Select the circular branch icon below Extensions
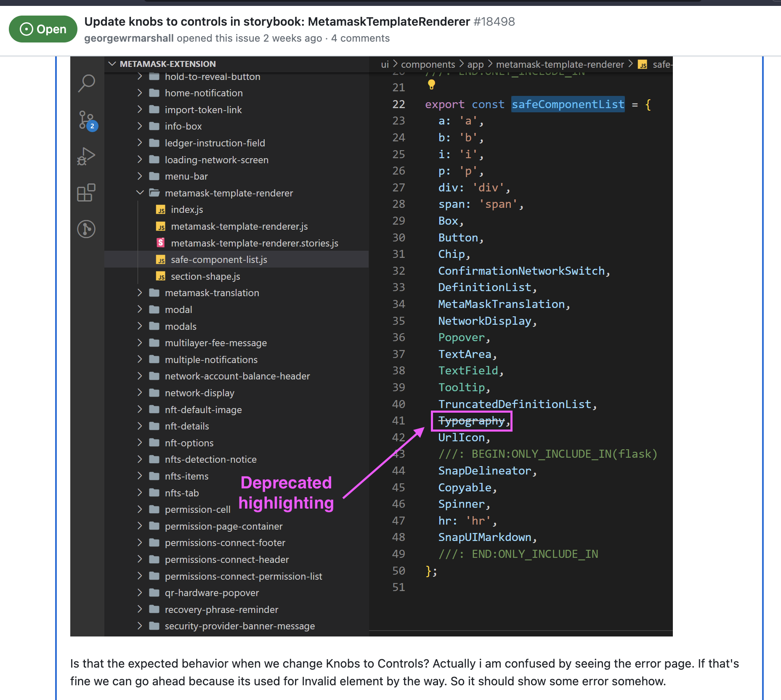 point(87,229)
